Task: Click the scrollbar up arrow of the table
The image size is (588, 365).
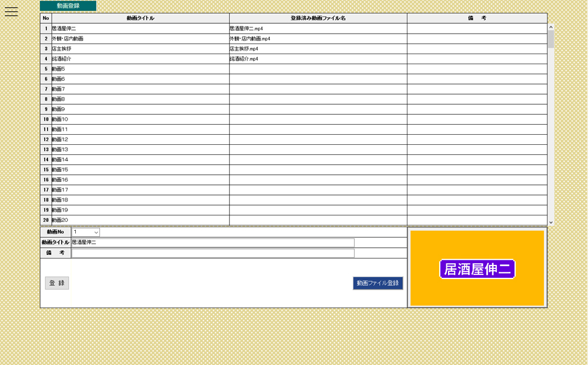Action: 551,27
